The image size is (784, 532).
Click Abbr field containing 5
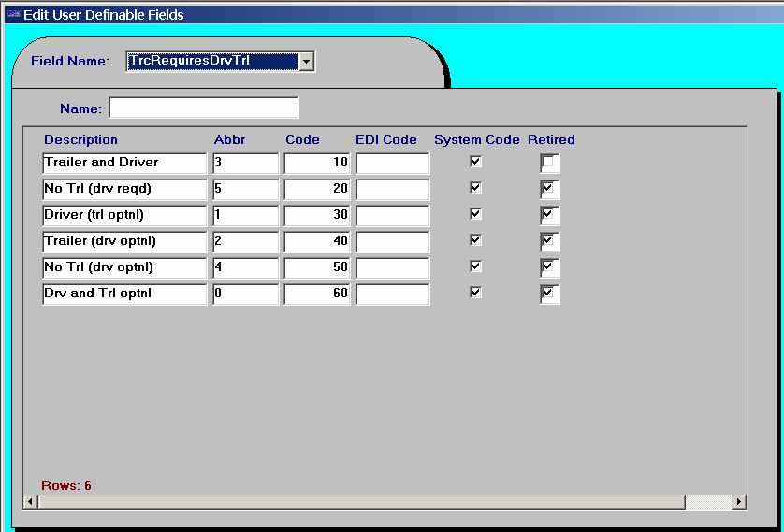click(x=245, y=189)
